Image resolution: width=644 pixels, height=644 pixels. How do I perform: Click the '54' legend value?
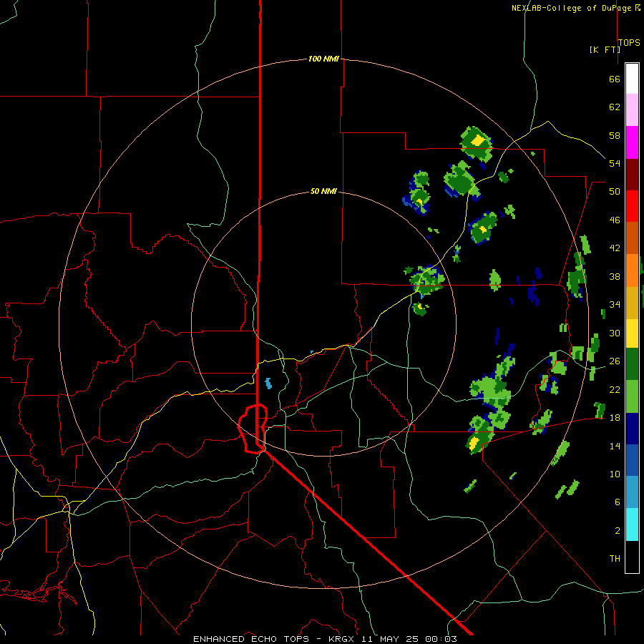615,163
